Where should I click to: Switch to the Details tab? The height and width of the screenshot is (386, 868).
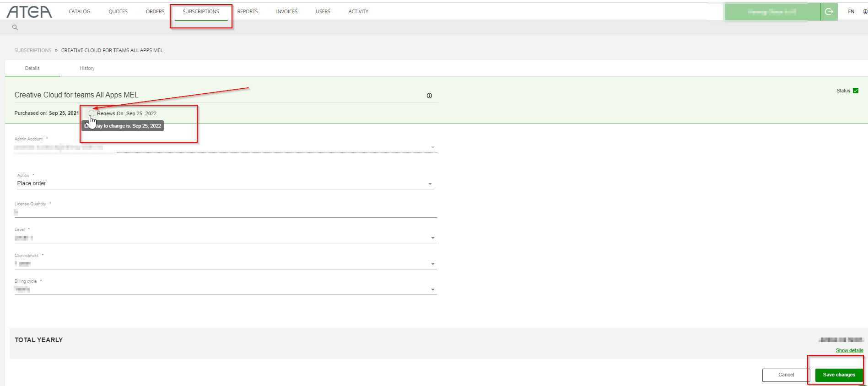point(32,68)
